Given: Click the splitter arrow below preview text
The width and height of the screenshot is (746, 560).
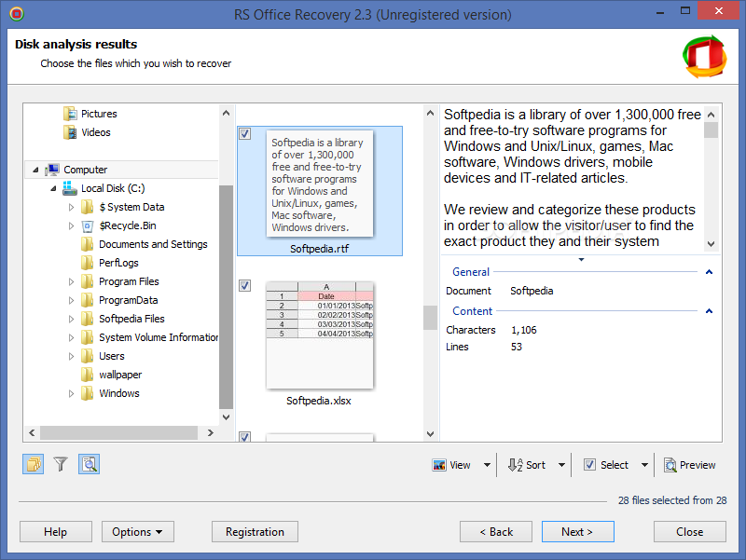Looking at the screenshot, I should pos(581,260).
